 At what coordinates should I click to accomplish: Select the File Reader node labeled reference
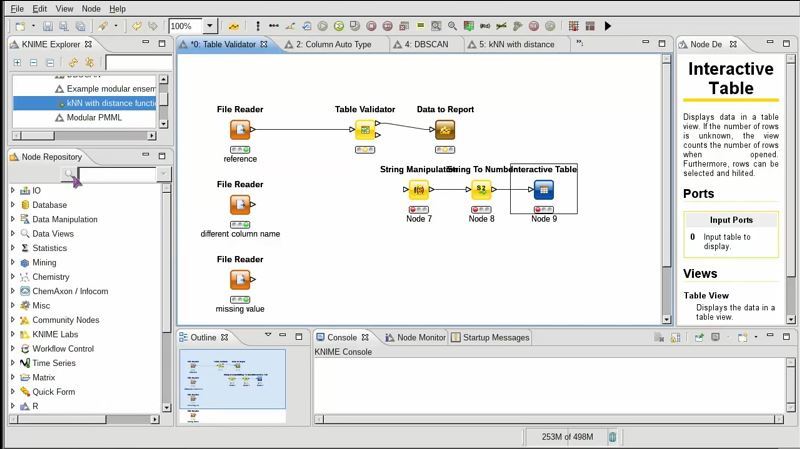click(x=240, y=130)
